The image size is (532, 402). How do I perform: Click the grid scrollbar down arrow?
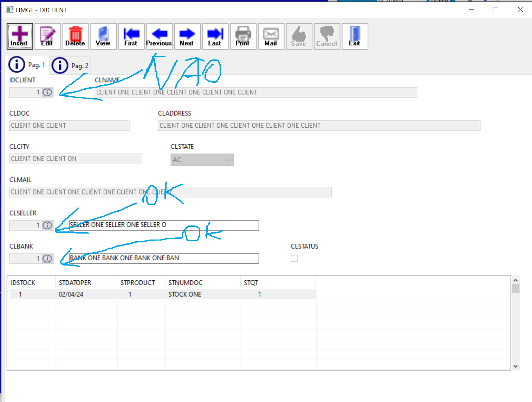[515, 366]
